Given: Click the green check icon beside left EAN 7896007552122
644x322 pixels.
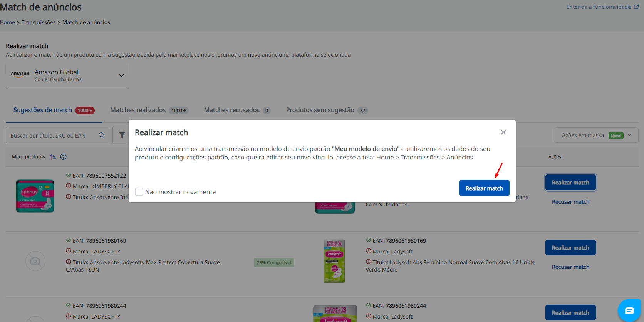Looking at the screenshot, I should 69,175.
